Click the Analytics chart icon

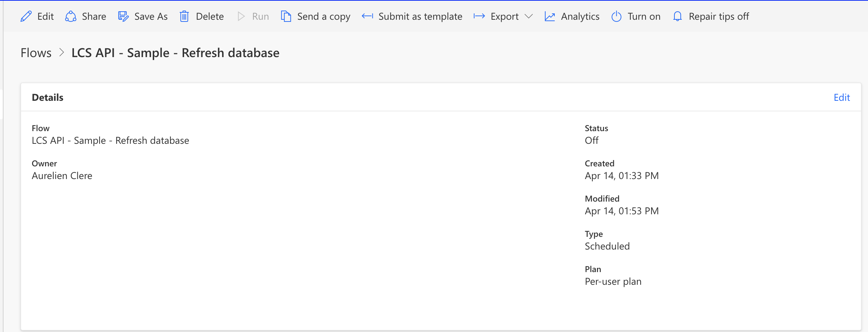[x=550, y=17]
